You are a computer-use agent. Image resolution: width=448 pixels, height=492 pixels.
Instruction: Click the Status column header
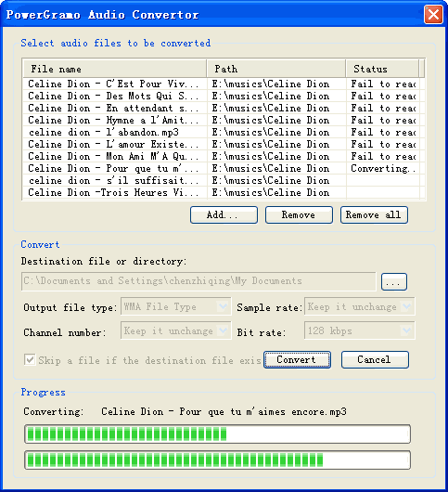tap(382, 69)
